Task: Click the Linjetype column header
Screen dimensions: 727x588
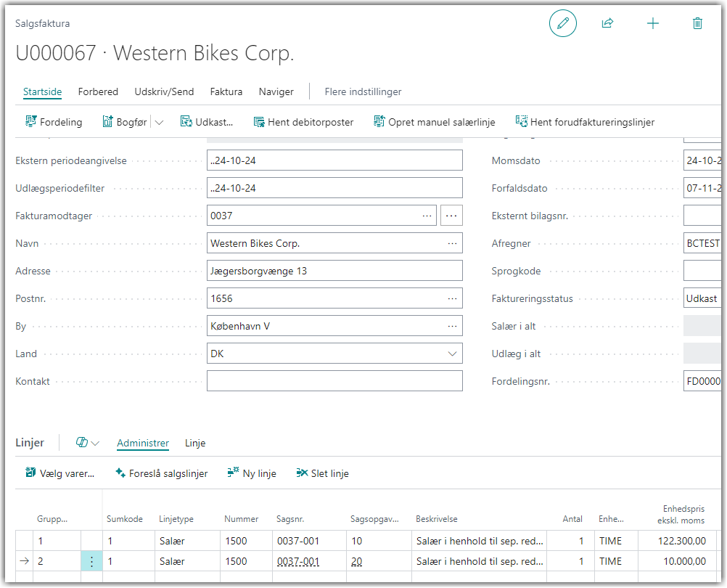Action: 176,519
